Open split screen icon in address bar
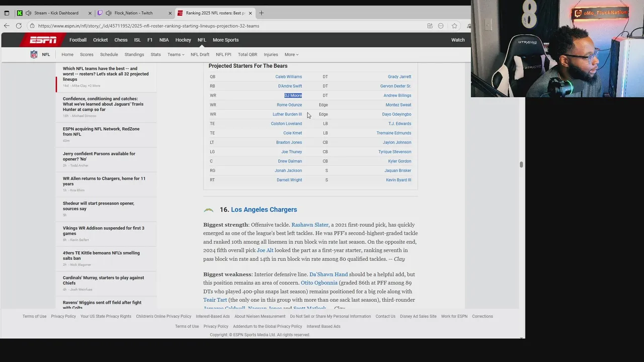Image resolution: width=644 pixels, height=362 pixels. click(430, 26)
